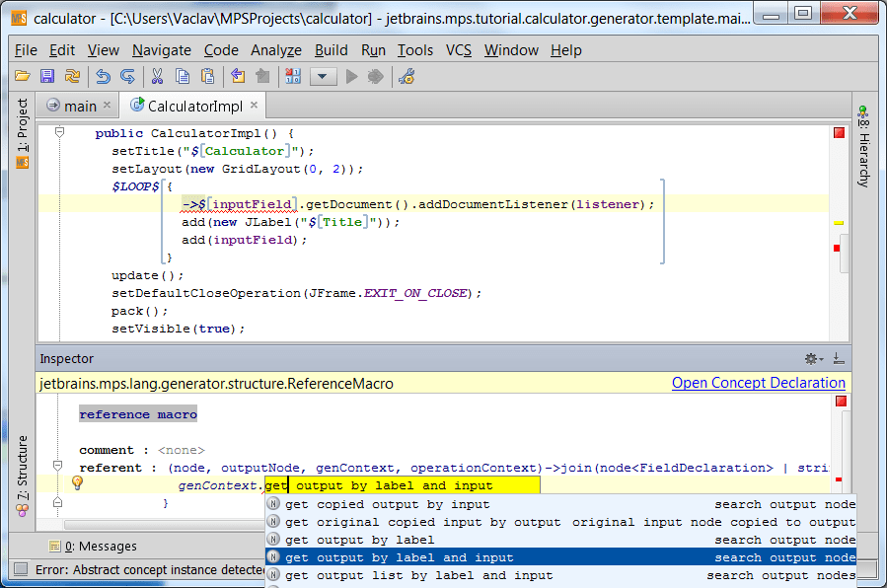
Task: Collapse the CalculatorImpl constructor fold marker
Action: pos(59,133)
